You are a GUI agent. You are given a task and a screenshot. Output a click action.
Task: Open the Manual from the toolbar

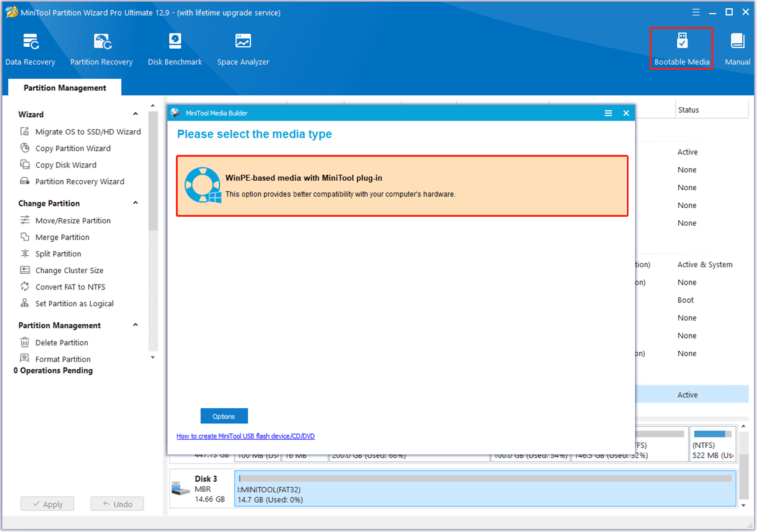pos(737,48)
